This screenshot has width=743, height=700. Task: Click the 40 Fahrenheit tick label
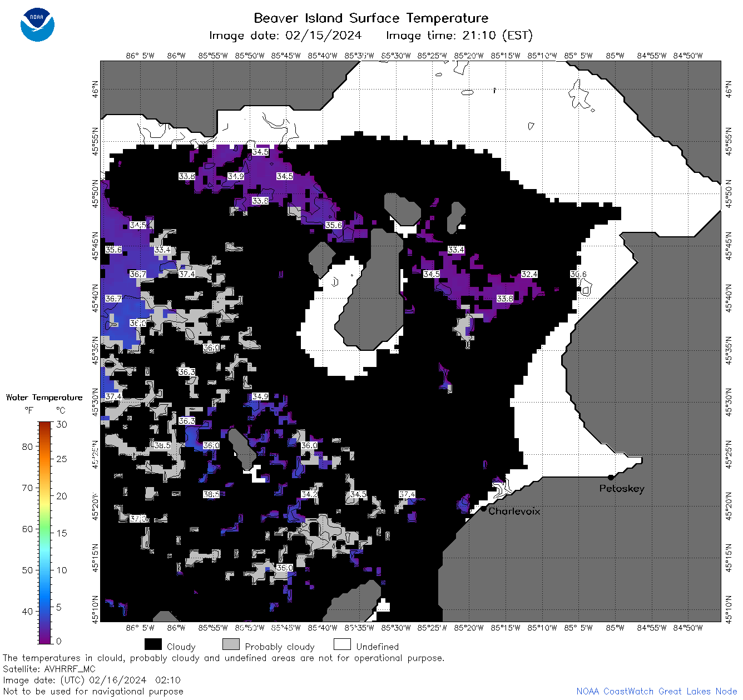click(28, 611)
